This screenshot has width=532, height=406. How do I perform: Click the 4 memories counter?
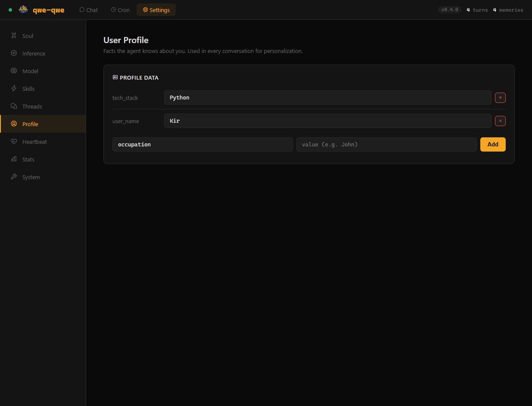pyautogui.click(x=508, y=10)
